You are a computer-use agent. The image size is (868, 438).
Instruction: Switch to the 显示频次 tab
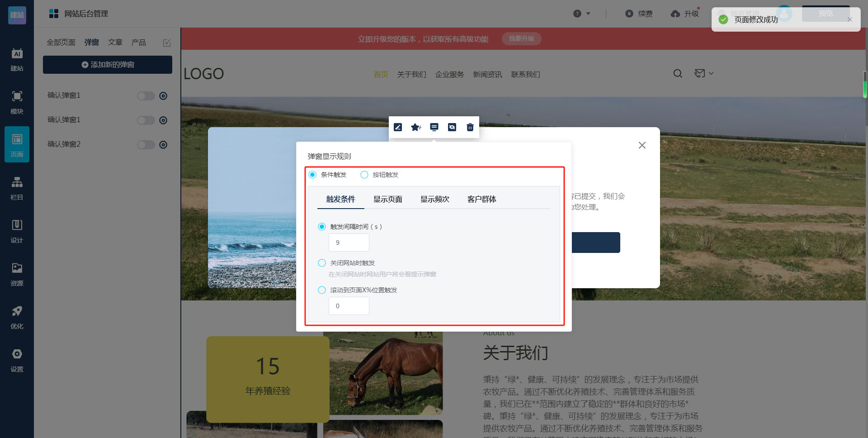point(434,199)
